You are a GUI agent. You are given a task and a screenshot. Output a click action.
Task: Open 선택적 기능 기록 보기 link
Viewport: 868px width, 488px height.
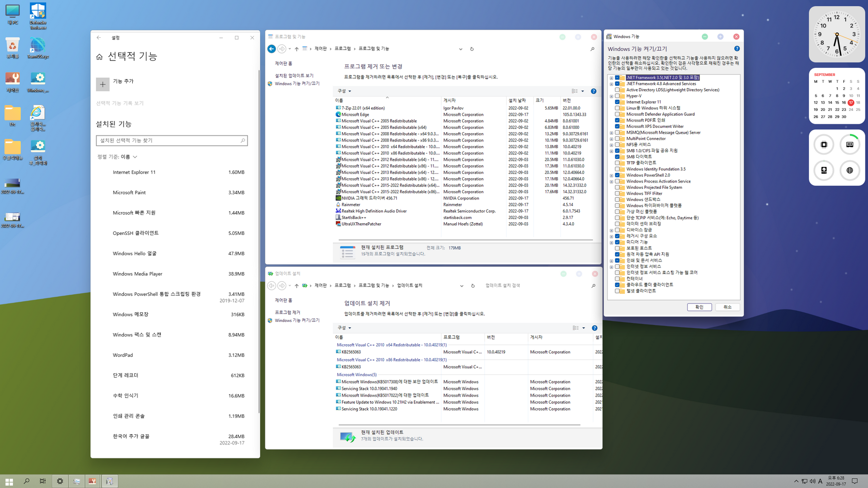pos(120,103)
